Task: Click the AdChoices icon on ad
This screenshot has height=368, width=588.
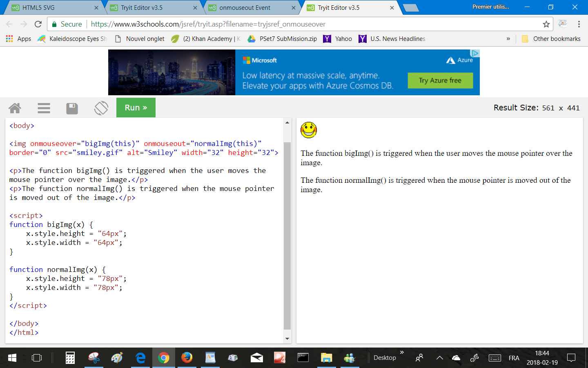Action: tap(475, 53)
